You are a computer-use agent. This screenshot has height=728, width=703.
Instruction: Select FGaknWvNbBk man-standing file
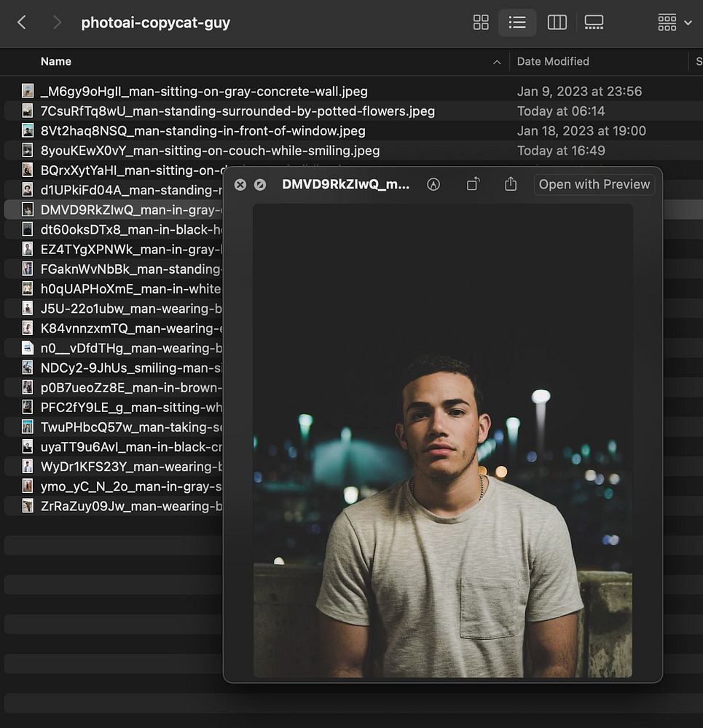pyautogui.click(x=114, y=269)
